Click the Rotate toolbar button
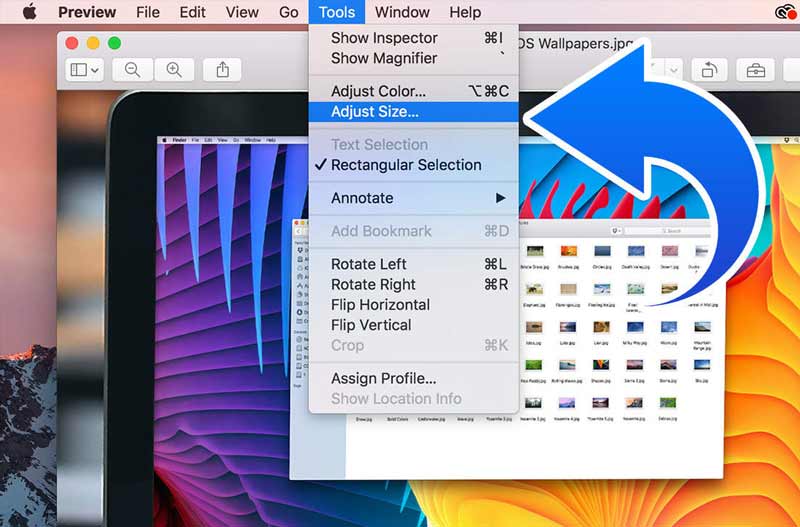The width and height of the screenshot is (800, 527). pos(709,70)
